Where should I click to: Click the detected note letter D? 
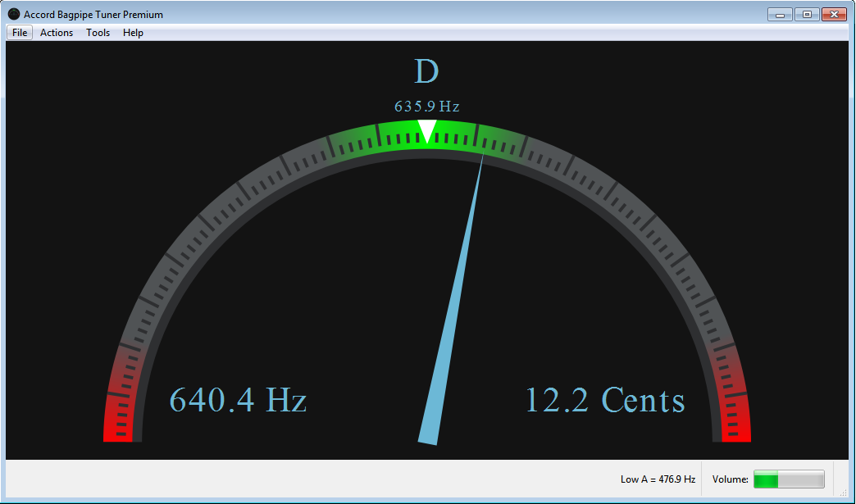point(426,71)
